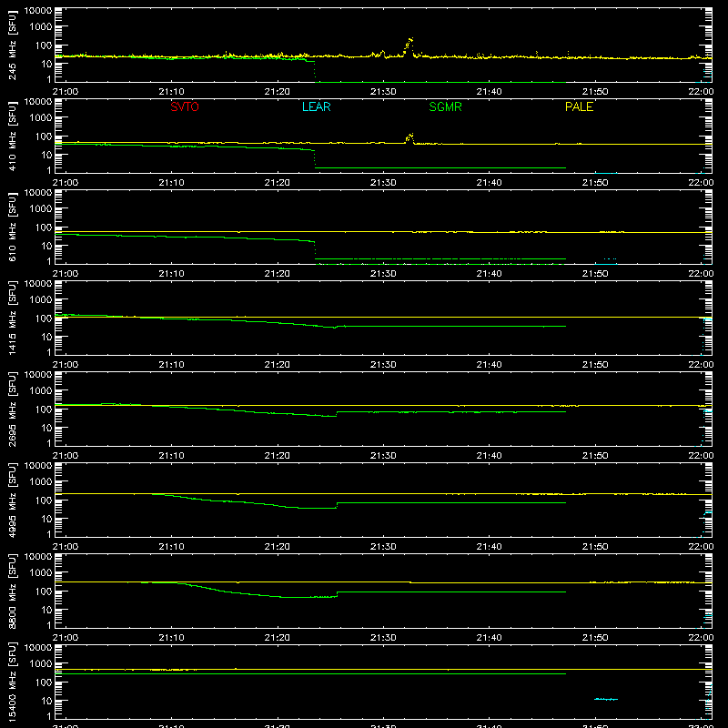
Task: Click the green SGMR station label
Action: click(x=445, y=106)
